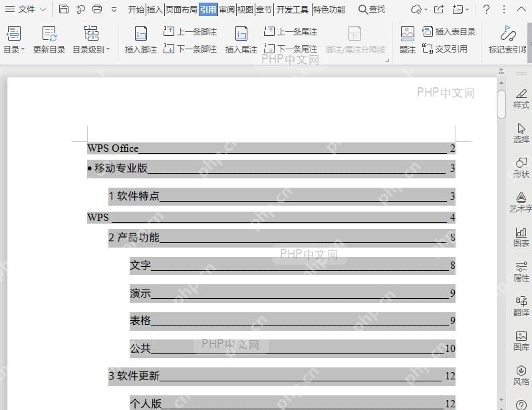Switch to the 视图 tab
532x410 pixels.
click(245, 9)
